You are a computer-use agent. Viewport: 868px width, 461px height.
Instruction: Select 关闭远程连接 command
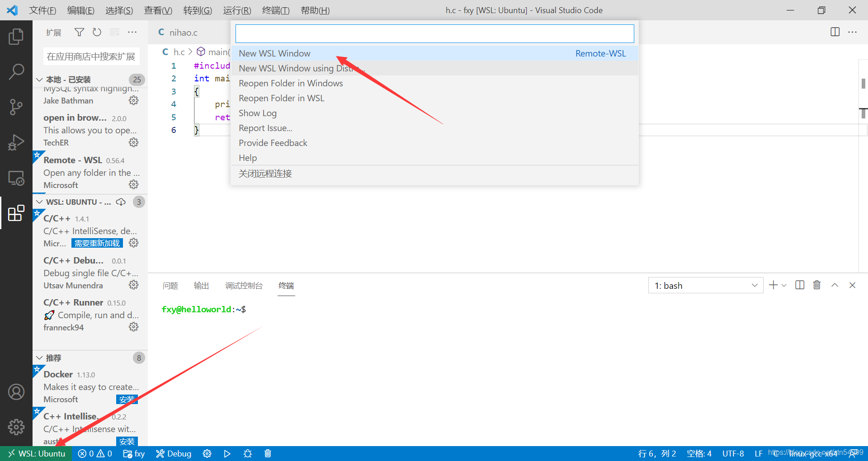click(x=434, y=174)
